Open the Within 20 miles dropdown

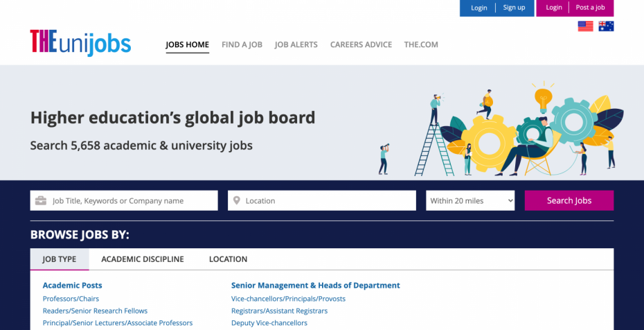[x=470, y=200]
